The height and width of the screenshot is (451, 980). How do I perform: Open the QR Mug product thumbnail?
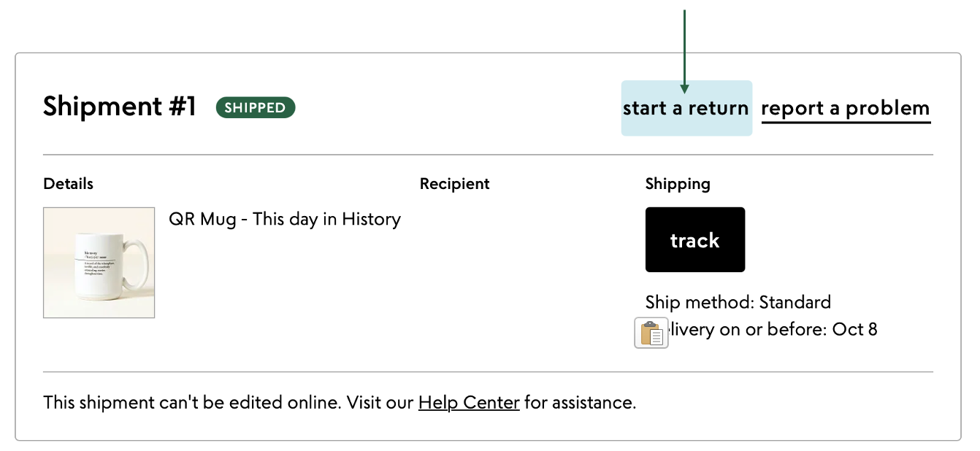pos(99,263)
